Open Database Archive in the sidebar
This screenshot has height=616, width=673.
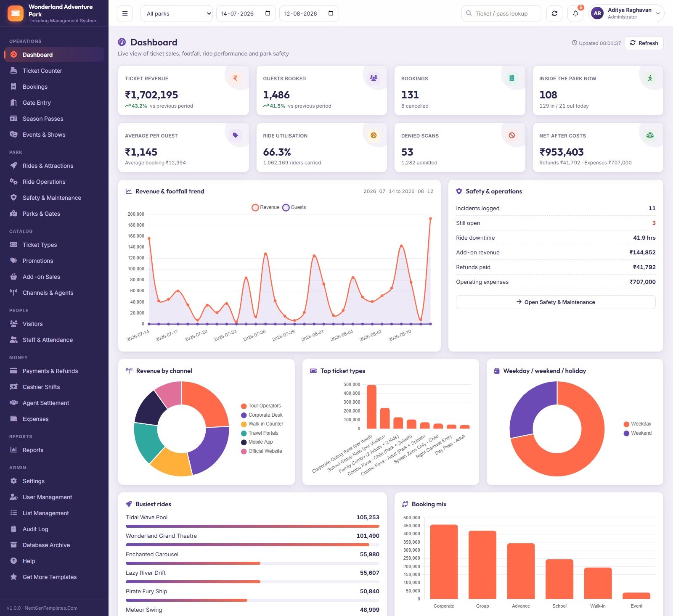(x=54, y=545)
